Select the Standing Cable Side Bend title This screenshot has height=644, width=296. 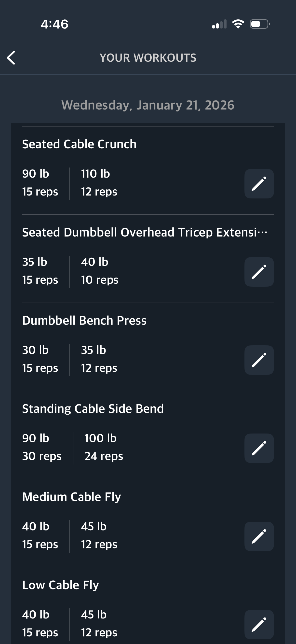tap(93, 409)
